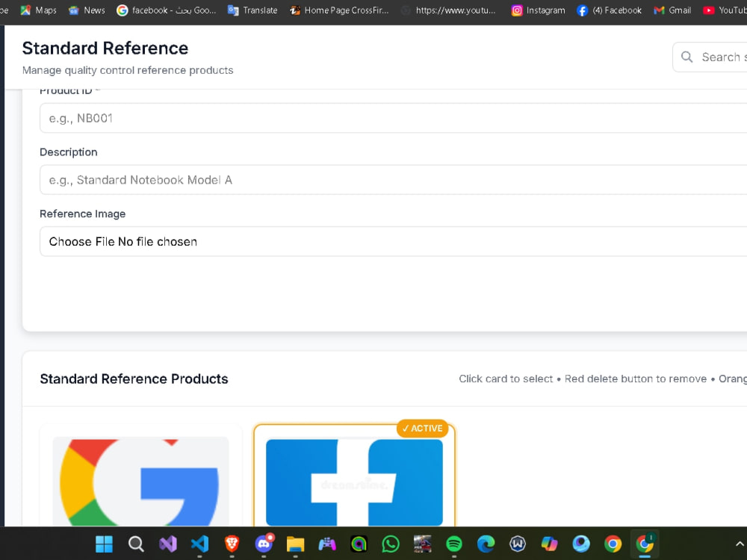Screen dimensions: 747x560
Task: Click the Reference Image label
Action: point(82,214)
